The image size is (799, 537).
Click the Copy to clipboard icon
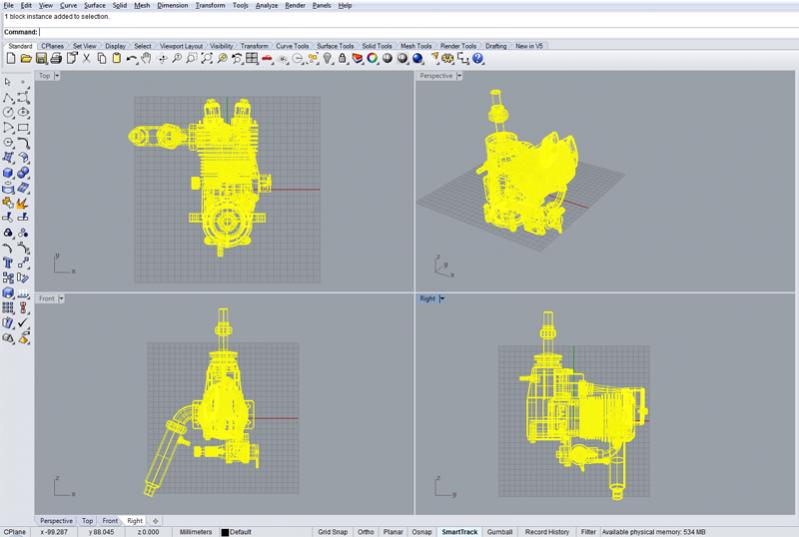102,59
